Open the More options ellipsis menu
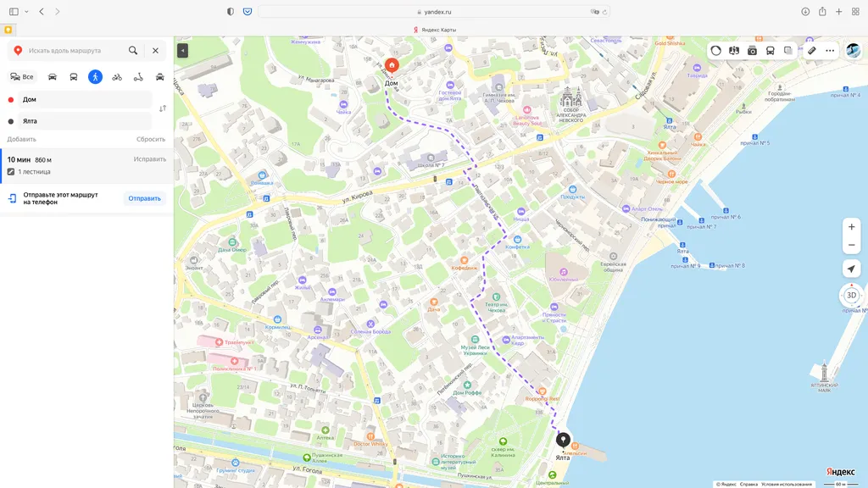868x488 pixels. tap(829, 50)
